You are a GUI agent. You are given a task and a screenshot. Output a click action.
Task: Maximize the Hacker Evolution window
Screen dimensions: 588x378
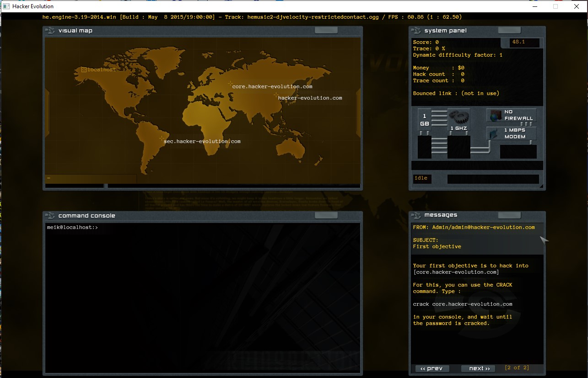[556, 6]
